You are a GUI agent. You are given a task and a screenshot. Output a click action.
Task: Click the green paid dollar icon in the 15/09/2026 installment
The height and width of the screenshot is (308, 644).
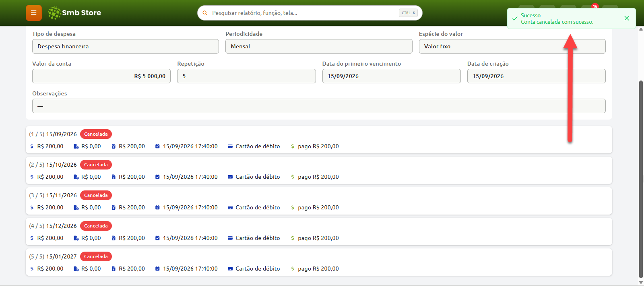click(293, 146)
